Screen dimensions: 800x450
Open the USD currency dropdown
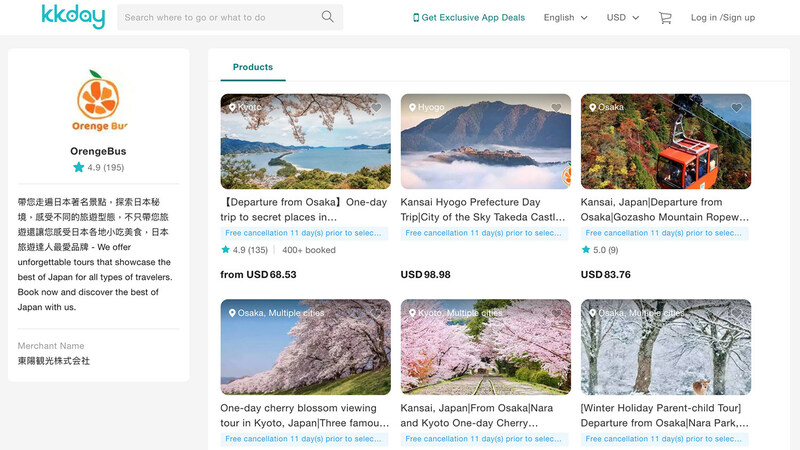pyautogui.click(x=623, y=17)
